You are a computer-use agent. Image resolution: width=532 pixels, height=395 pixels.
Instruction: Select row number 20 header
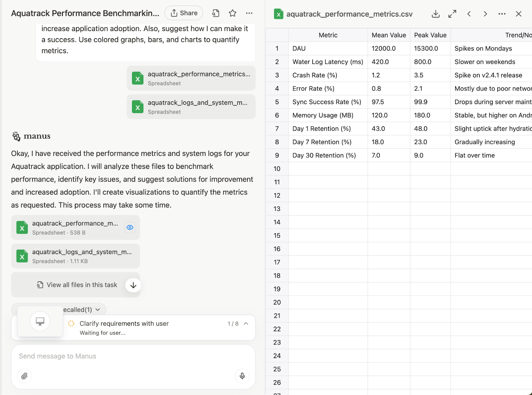click(277, 302)
